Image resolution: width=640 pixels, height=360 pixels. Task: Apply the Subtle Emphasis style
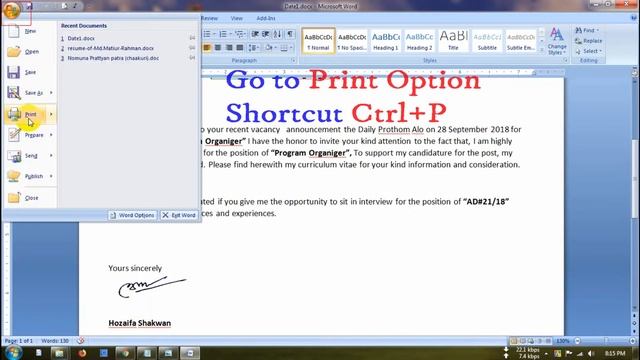521,41
